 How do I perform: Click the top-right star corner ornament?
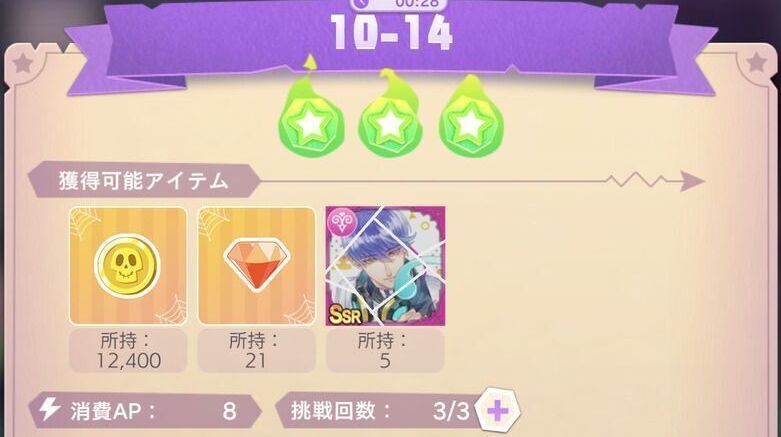(757, 63)
